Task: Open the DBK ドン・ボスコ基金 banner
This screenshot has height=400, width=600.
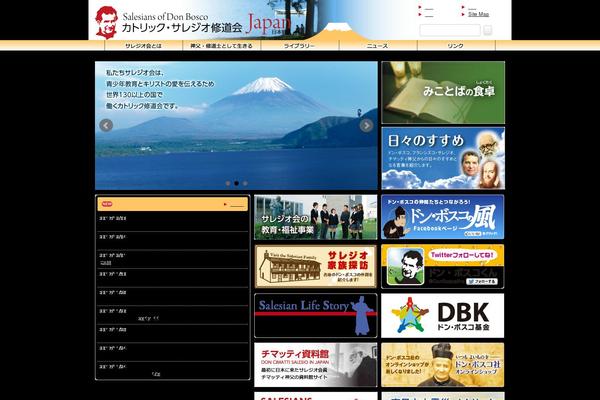Action: (443, 316)
